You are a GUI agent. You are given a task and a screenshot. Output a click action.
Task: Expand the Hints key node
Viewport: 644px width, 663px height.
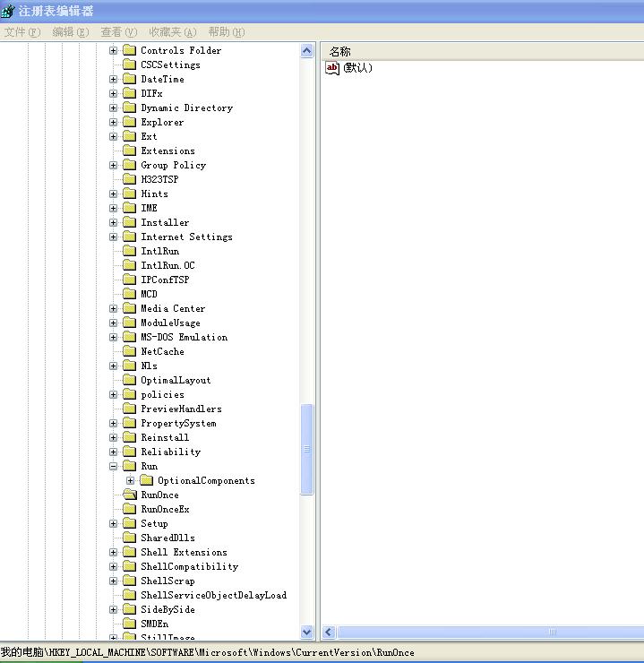click(113, 194)
